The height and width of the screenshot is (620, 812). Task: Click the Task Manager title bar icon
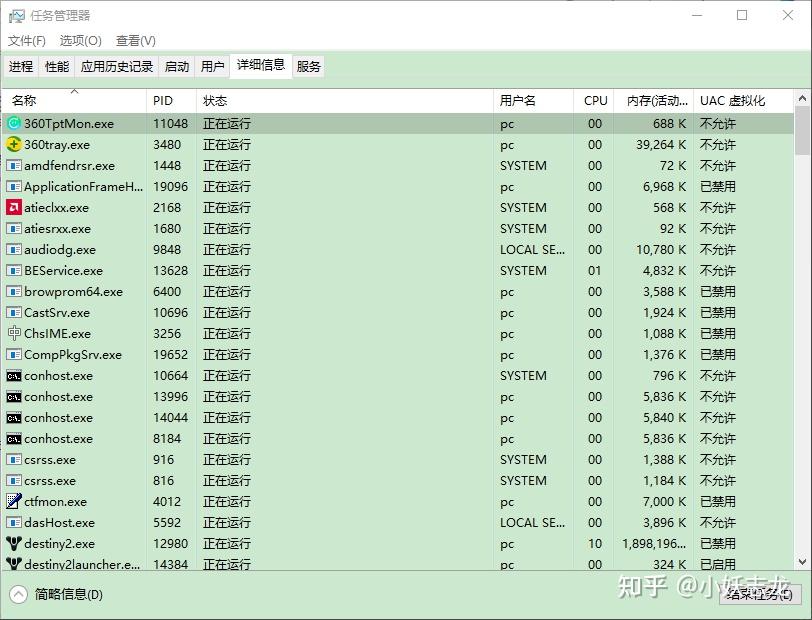[x=17, y=16]
